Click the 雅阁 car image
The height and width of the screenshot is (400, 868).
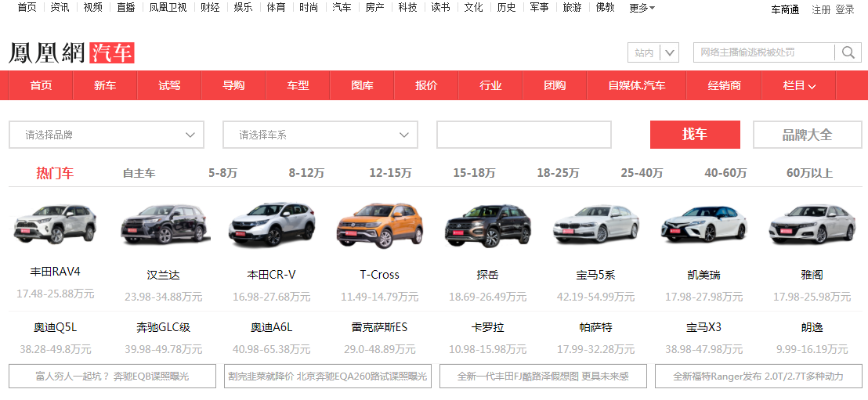(812, 224)
